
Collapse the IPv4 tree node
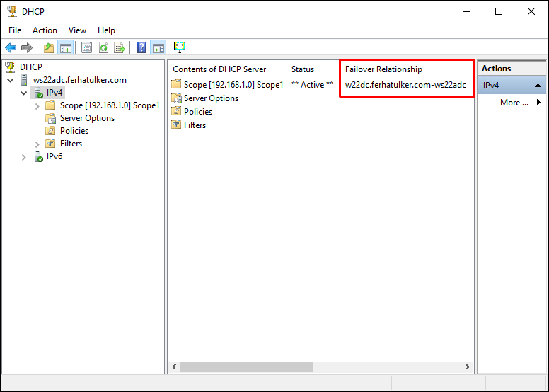point(23,93)
